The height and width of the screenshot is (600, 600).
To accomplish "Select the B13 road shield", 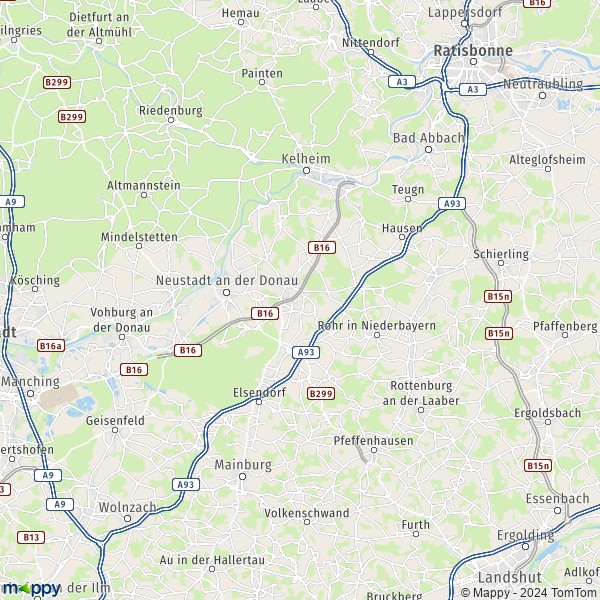I will coord(31,537).
